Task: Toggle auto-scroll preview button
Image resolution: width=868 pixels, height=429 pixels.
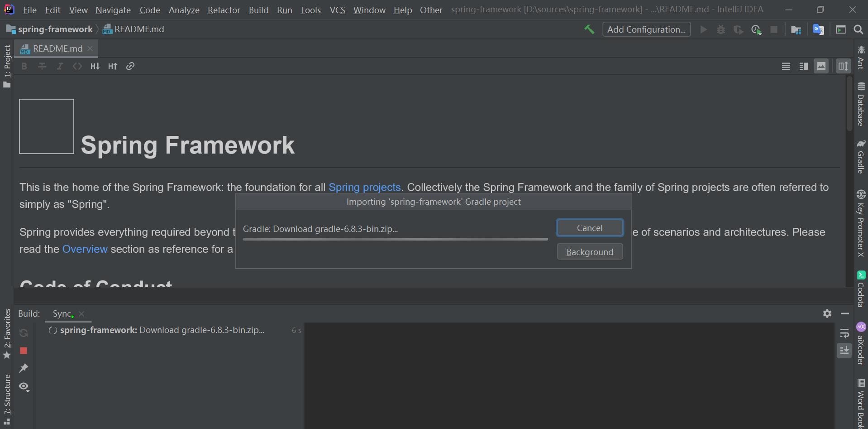Action: tap(843, 66)
